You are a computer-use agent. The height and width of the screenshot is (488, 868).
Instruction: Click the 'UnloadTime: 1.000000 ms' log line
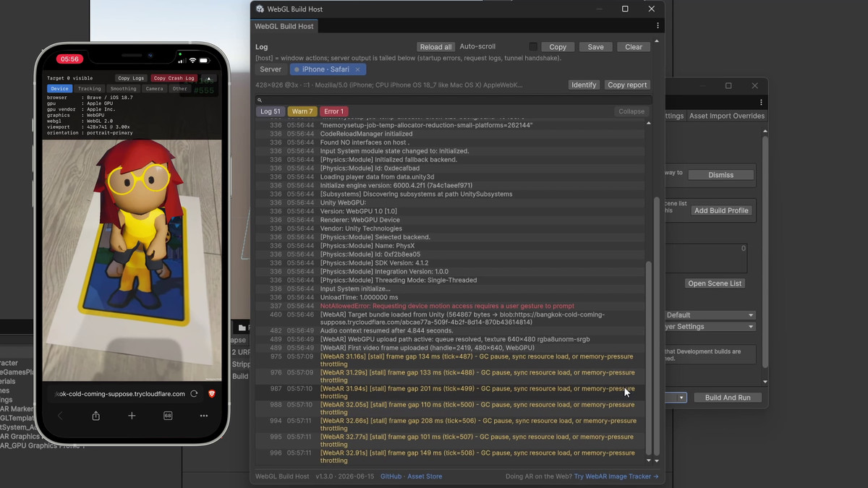pyautogui.click(x=449, y=298)
